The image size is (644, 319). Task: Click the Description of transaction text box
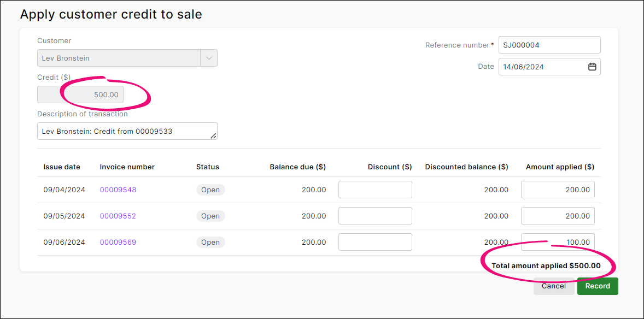click(127, 131)
